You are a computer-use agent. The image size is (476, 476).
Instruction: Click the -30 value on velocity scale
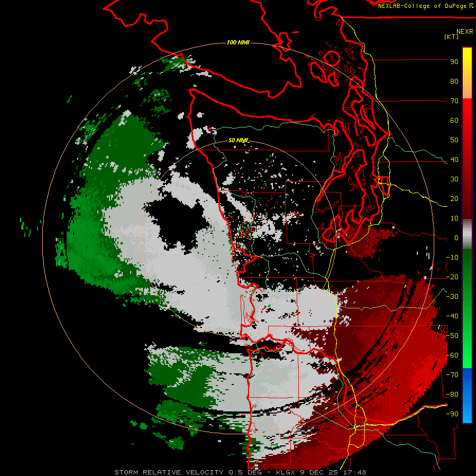(x=452, y=297)
